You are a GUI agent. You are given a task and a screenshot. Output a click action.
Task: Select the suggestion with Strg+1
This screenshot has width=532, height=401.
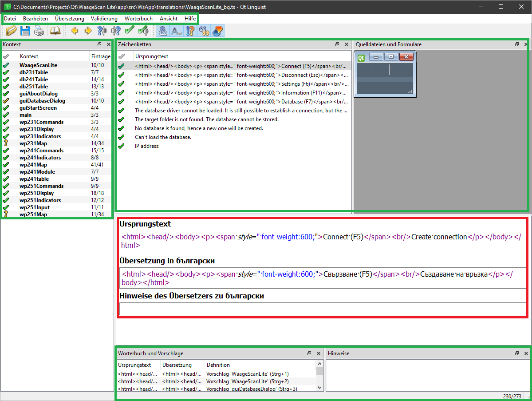[216, 374]
